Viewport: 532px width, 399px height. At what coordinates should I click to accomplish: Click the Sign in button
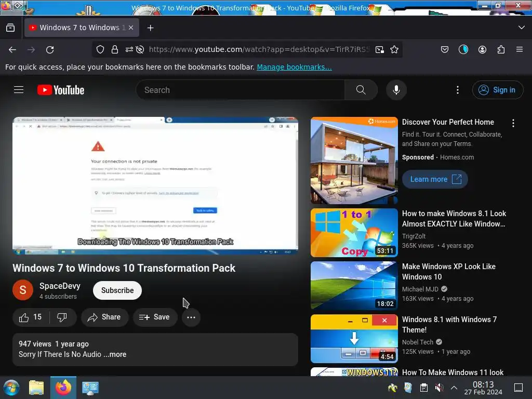497,90
